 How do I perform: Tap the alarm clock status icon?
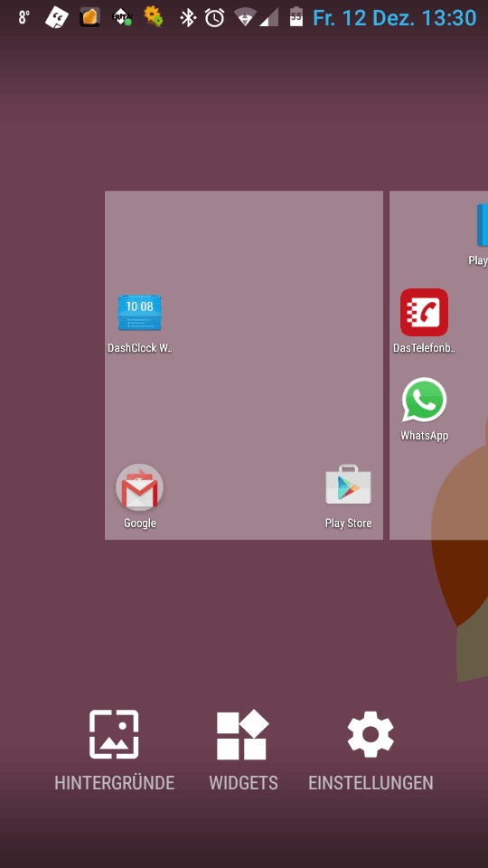[215, 18]
